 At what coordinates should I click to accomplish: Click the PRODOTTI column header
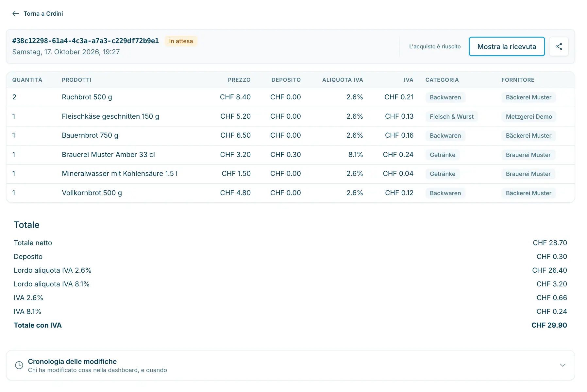point(76,80)
